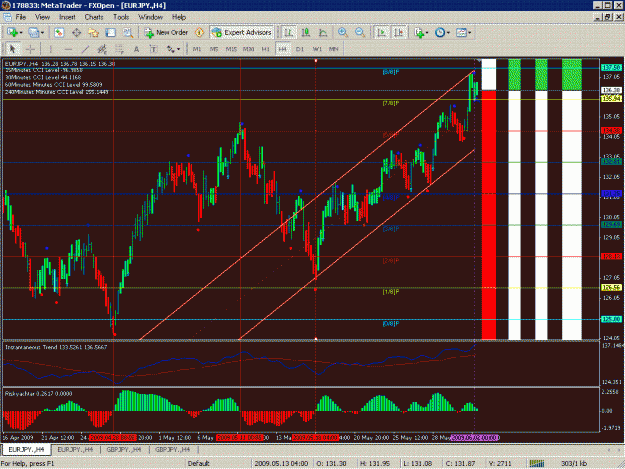
Task: Open the Help menu
Action: coord(179,17)
